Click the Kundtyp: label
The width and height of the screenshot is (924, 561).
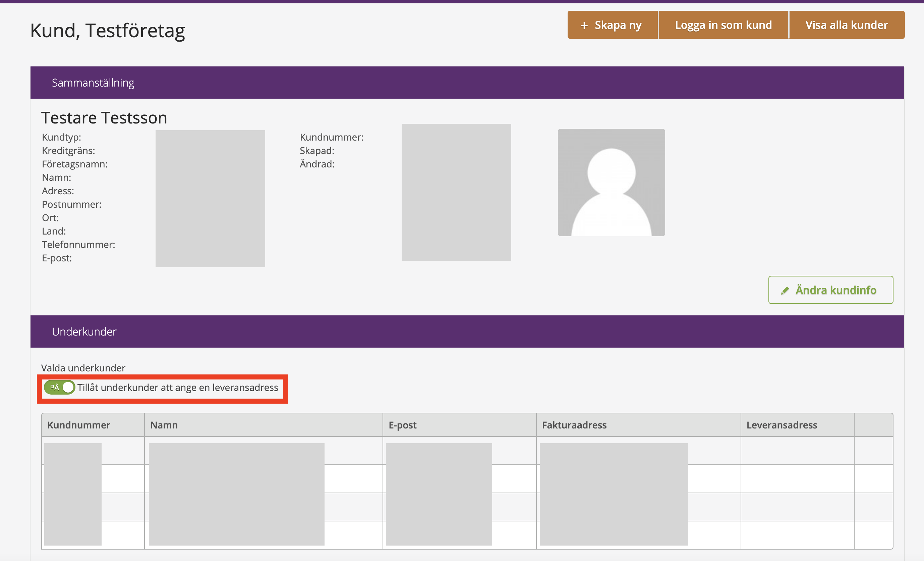(61, 137)
